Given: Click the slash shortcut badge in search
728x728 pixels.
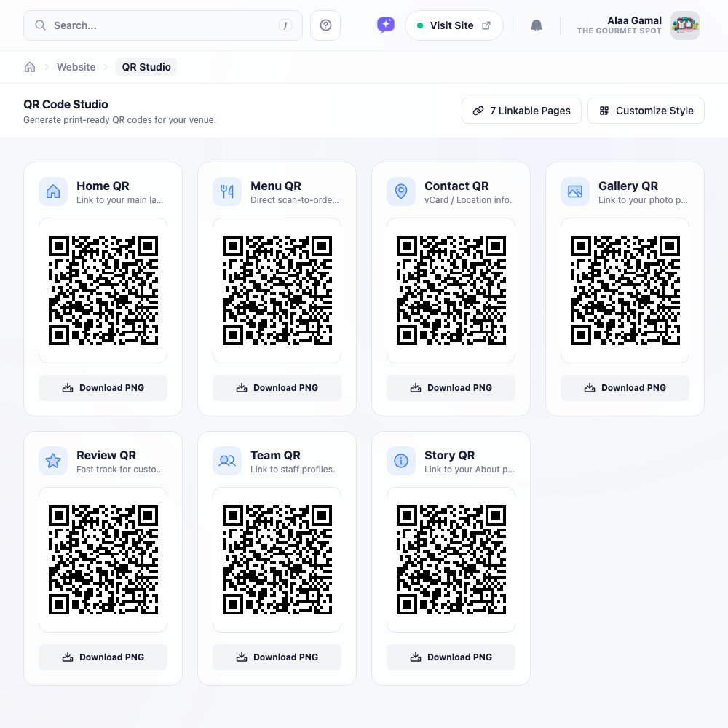Looking at the screenshot, I should [x=285, y=25].
